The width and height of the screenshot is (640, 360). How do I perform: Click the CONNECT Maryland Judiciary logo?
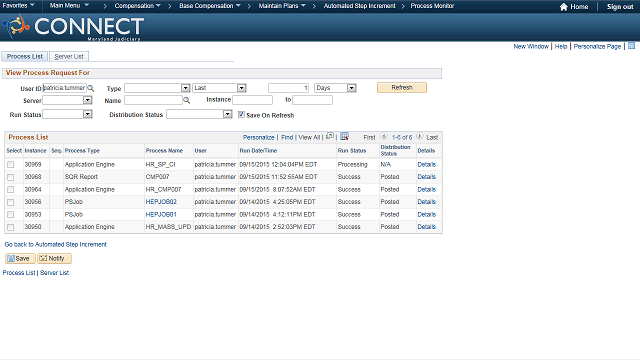point(73,28)
